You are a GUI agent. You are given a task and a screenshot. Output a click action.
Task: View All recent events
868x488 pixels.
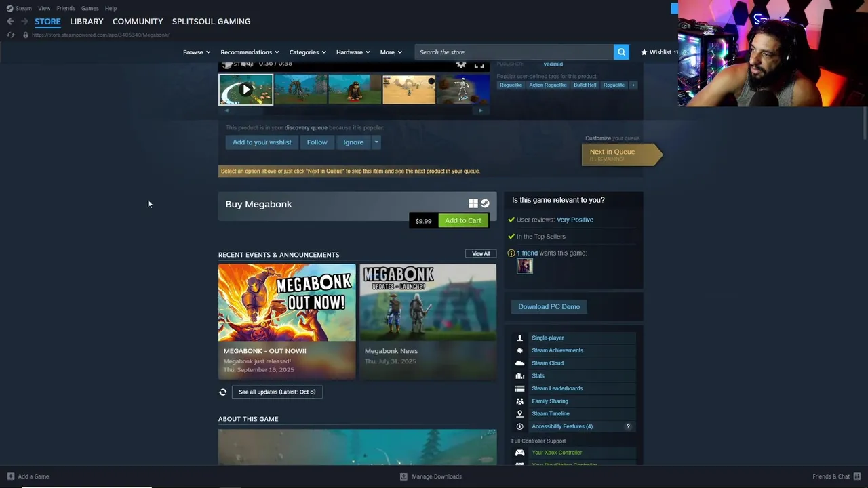click(x=481, y=253)
